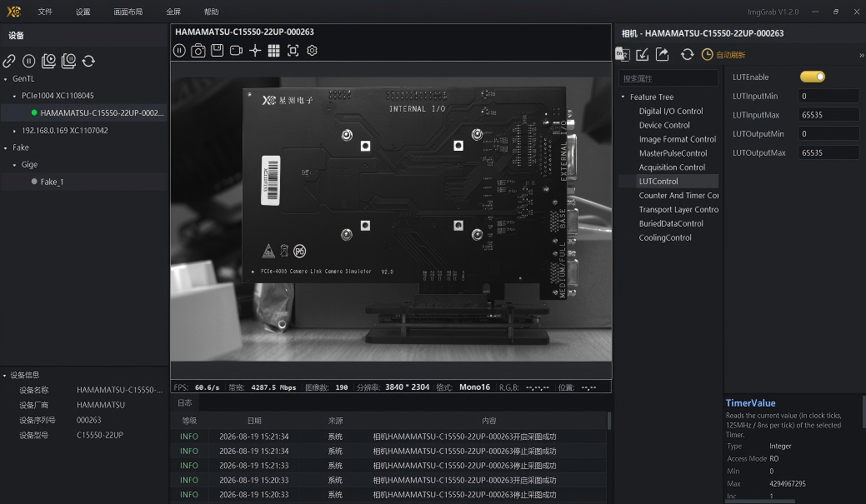866x504 pixels.
Task: Save the image with the floppy icon
Action: [217, 50]
